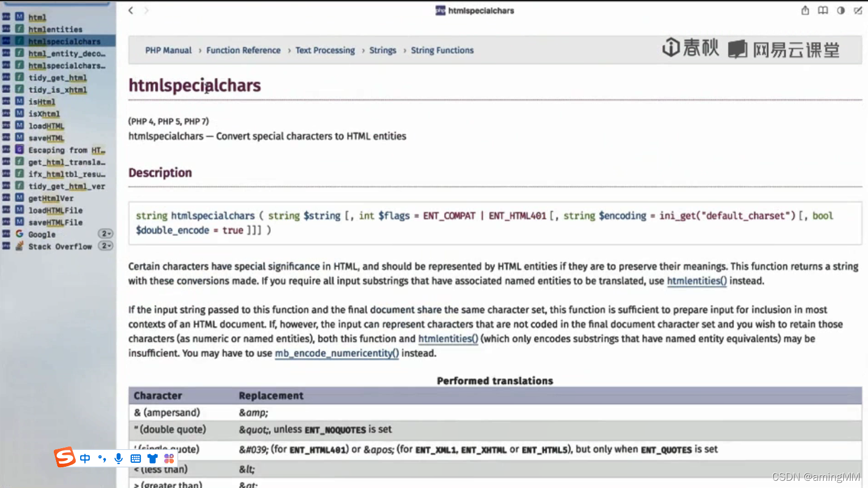Click the Description section heading

160,173
